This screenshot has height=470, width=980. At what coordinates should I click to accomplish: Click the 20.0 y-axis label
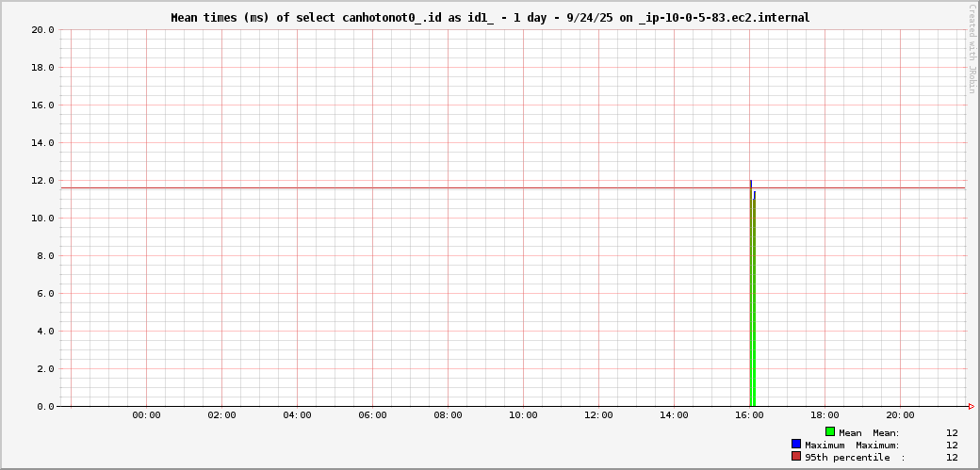coord(42,29)
